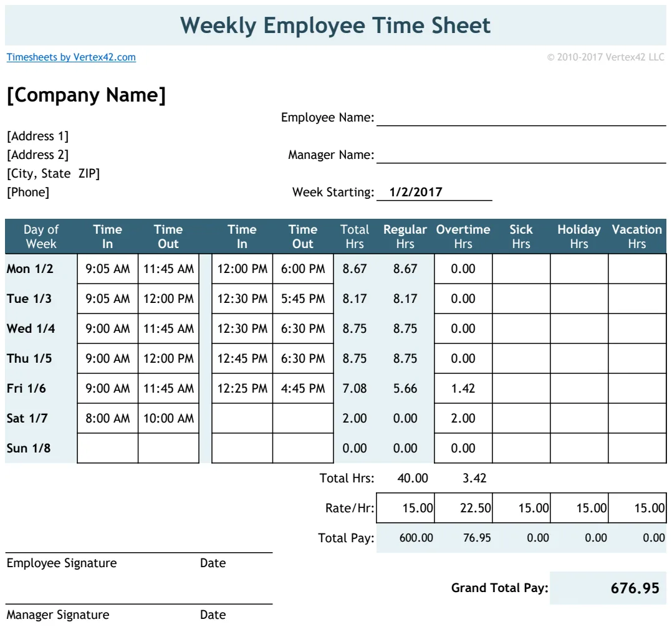The image size is (672, 627).
Task: Click the Fri 1/6 regular hours 5.66
Action: [x=405, y=388]
